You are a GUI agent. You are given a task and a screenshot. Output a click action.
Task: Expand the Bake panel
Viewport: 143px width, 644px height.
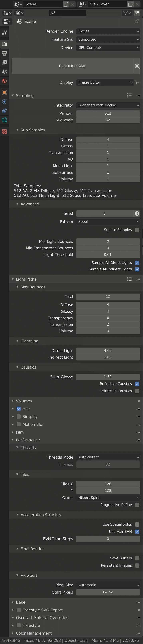point(13,602)
